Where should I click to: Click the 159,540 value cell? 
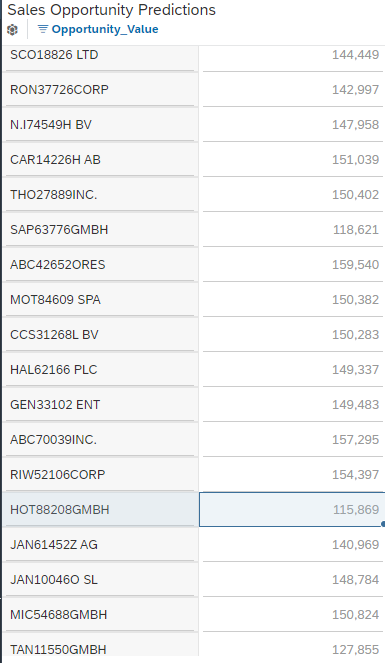point(292,265)
